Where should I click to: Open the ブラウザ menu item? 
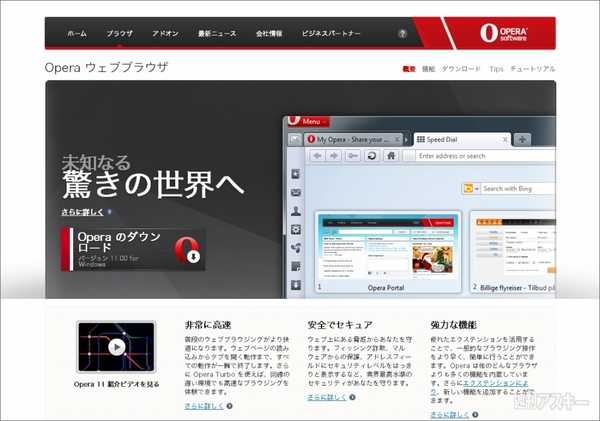[x=119, y=34]
